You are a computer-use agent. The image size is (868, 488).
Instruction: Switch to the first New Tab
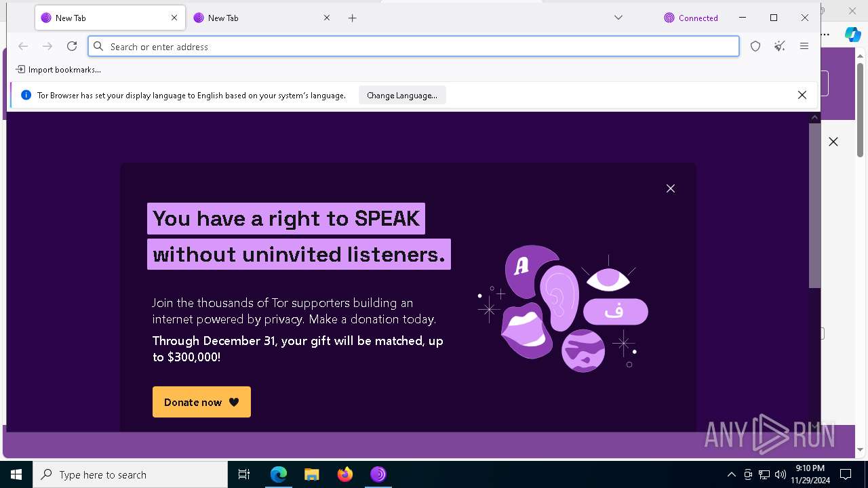pos(108,18)
